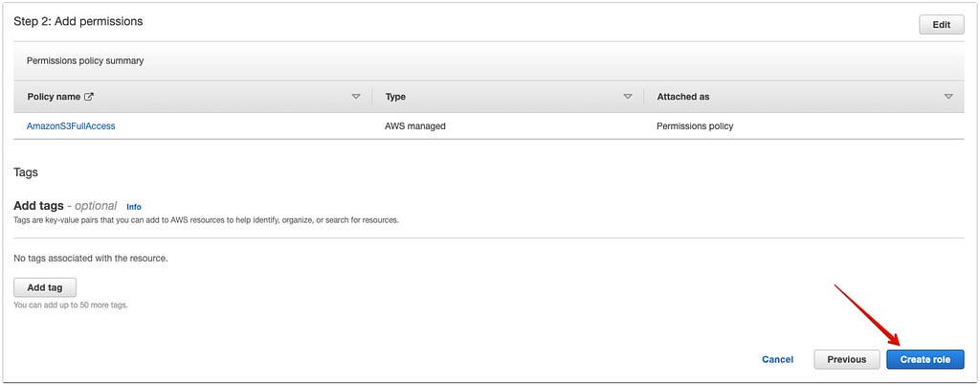The image size is (980, 386).
Task: Open the AmazonS3FullAccess policy link
Action: 71,125
